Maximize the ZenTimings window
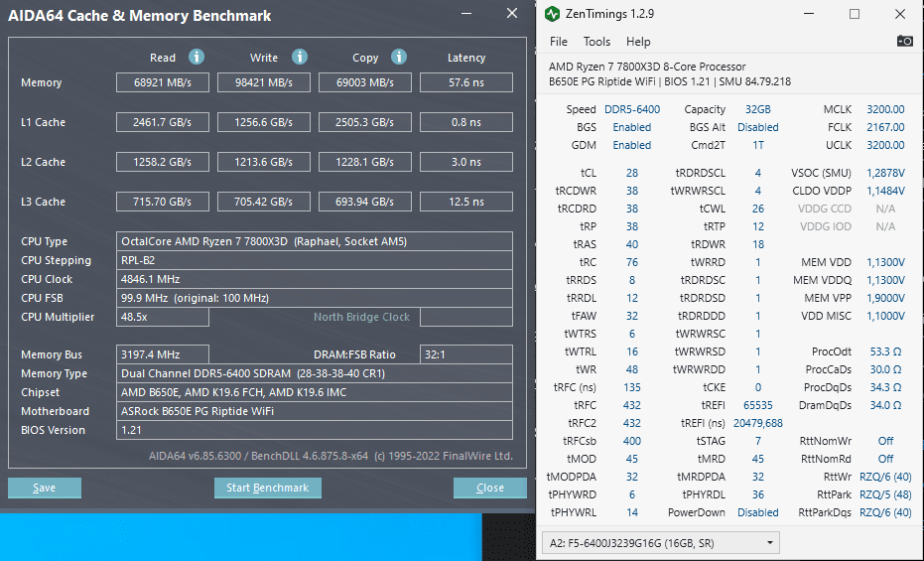924x561 pixels. click(854, 14)
